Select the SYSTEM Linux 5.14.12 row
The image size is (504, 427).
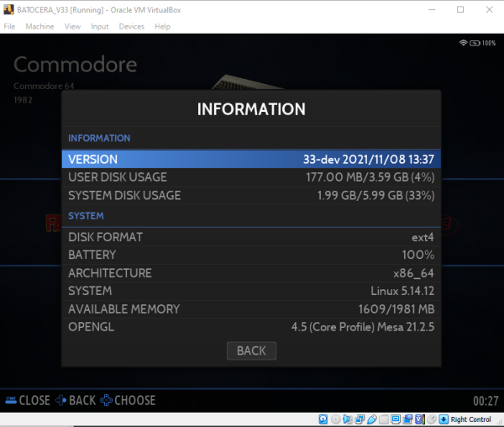[251, 291]
